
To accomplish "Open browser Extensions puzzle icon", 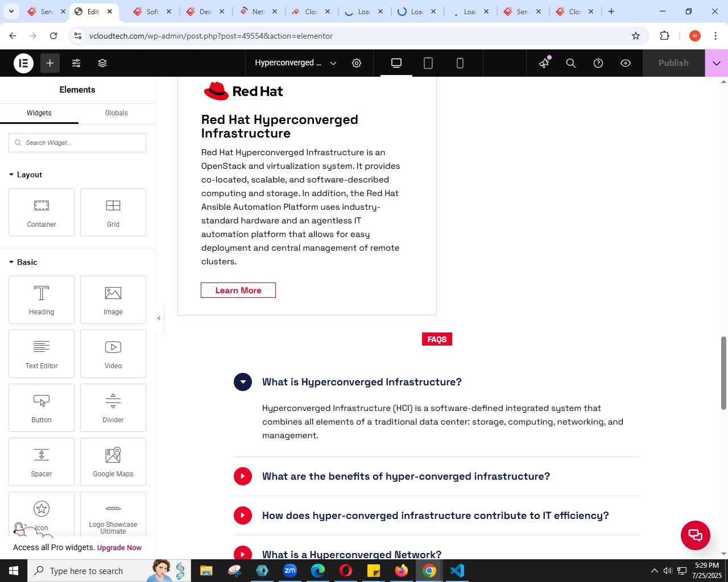I will [664, 36].
